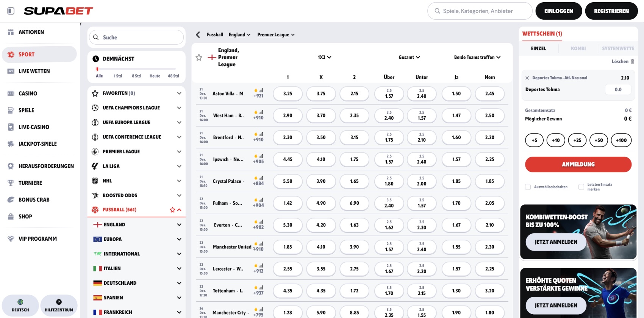Toggle the sidebar collapse icon beside logo

click(11, 11)
